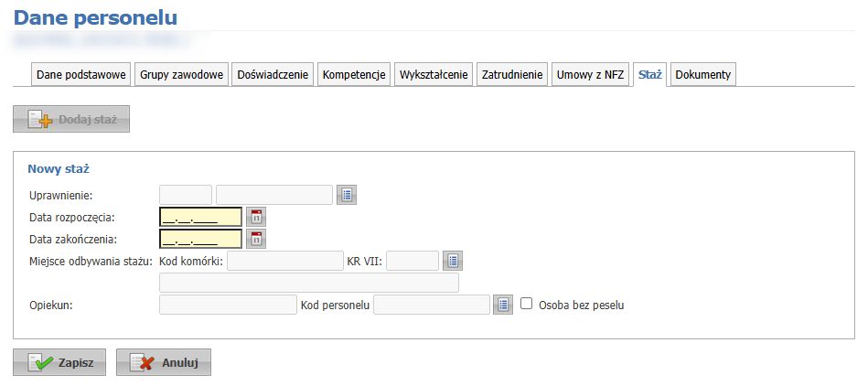Viewport: 868px width, 386px height.
Task: Switch to the Zatrudnienie tab
Action: pos(512,75)
